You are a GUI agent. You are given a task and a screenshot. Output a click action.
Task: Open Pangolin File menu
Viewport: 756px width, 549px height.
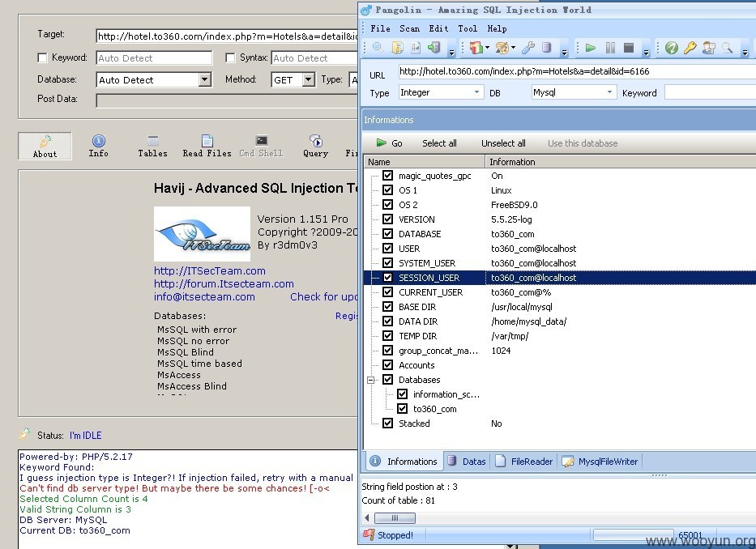tap(380, 28)
